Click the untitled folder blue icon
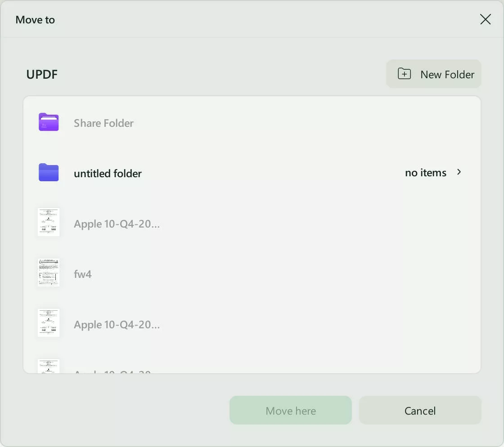The image size is (504, 447). click(48, 172)
